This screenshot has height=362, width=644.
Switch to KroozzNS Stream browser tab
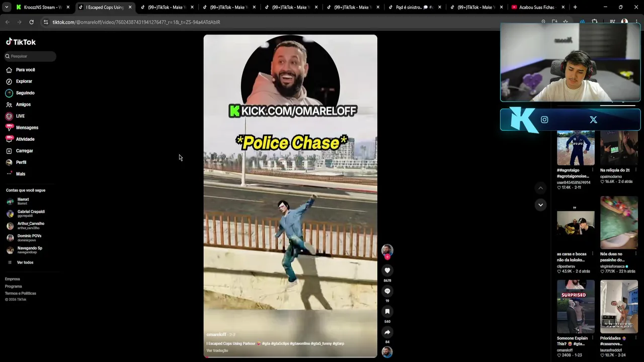(43, 7)
